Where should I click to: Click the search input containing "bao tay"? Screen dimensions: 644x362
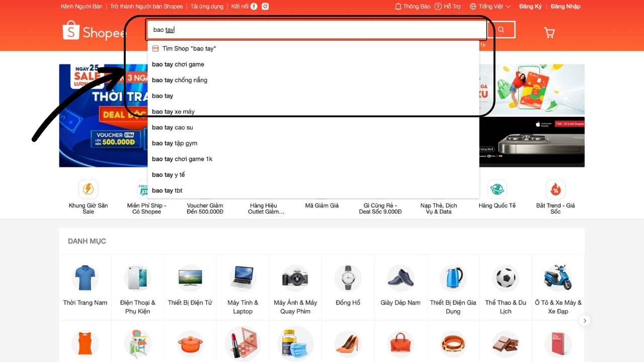[x=317, y=30]
